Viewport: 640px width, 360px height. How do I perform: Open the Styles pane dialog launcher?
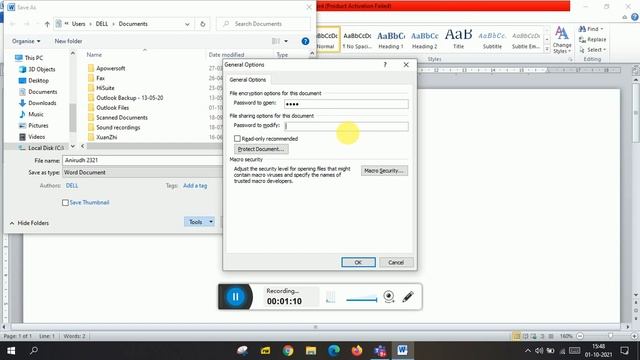pyautogui.click(x=570, y=60)
